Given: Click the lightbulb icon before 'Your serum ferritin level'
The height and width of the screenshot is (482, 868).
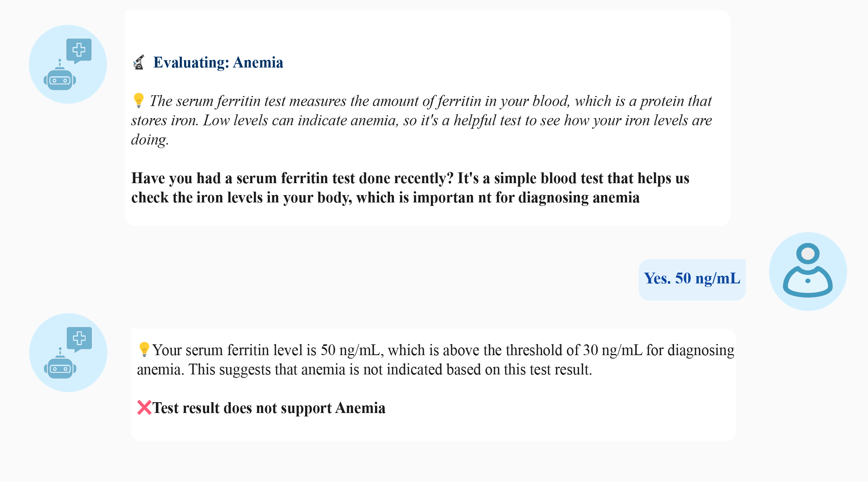Looking at the screenshot, I should pyautogui.click(x=144, y=349).
